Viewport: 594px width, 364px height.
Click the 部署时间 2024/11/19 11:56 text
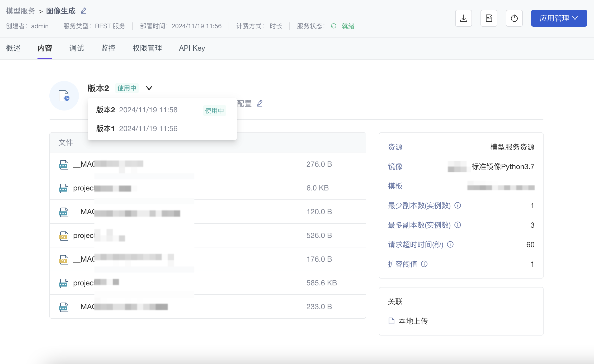pos(181,26)
